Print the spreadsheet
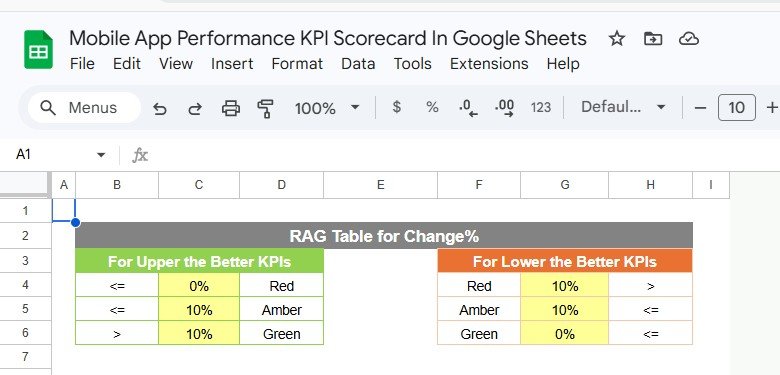Viewport: 780px width, 375px height. (x=231, y=108)
